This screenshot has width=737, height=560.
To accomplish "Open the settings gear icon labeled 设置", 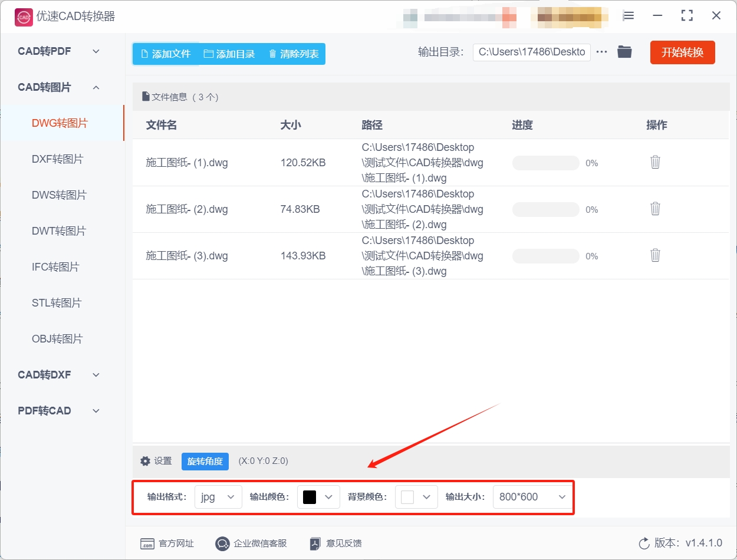I will point(145,461).
